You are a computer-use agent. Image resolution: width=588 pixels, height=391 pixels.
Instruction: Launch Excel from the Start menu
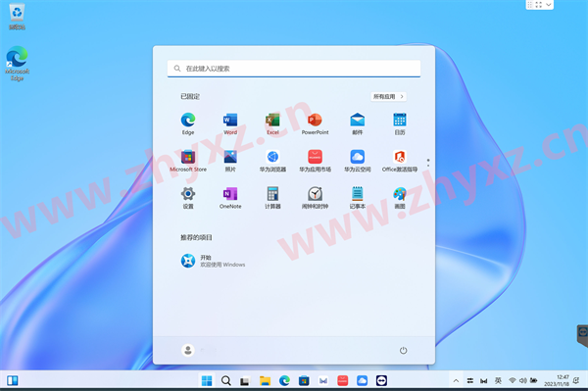click(272, 123)
